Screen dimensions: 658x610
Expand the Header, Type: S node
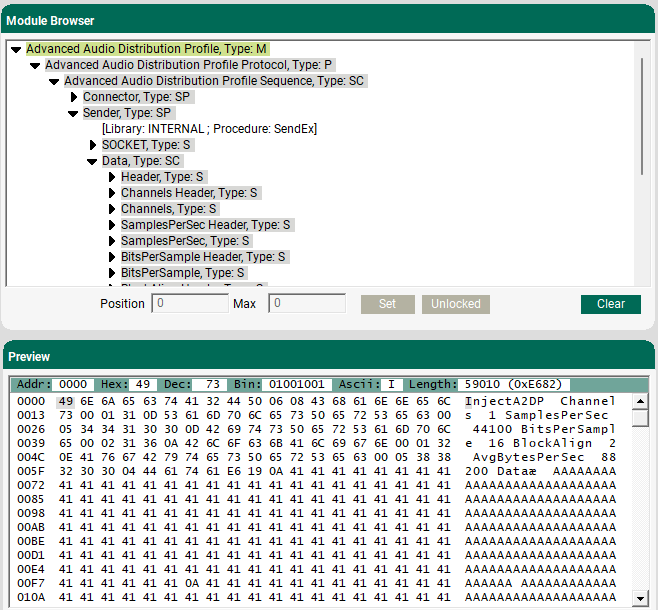point(112,177)
